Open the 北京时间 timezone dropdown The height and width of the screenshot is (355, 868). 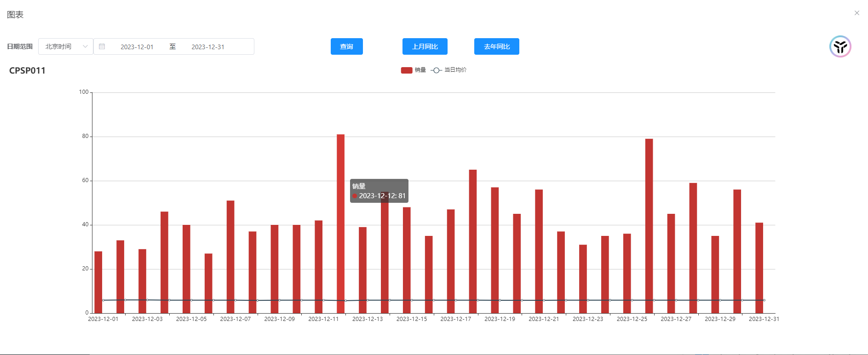pyautogui.click(x=59, y=46)
